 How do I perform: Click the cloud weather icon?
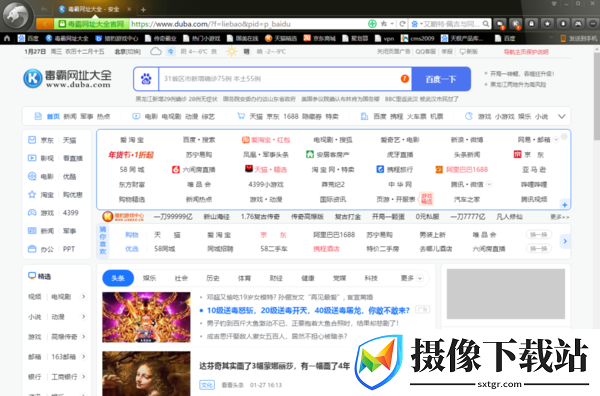click(x=156, y=51)
